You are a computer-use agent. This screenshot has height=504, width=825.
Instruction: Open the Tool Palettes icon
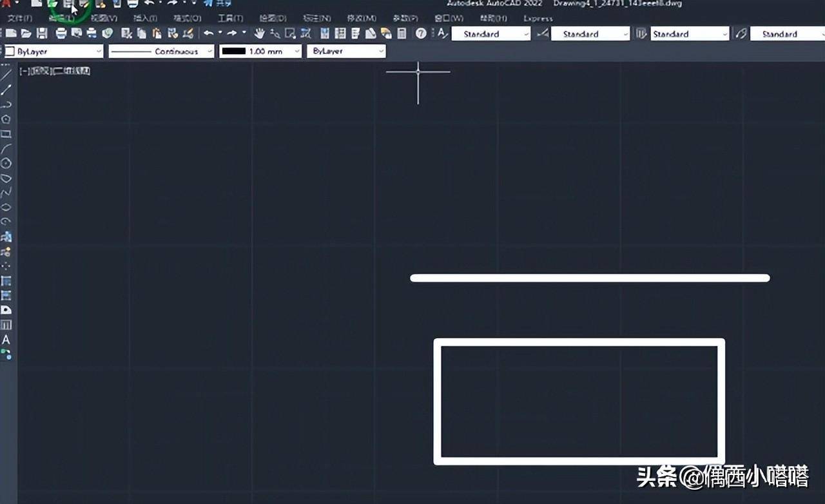[355, 34]
